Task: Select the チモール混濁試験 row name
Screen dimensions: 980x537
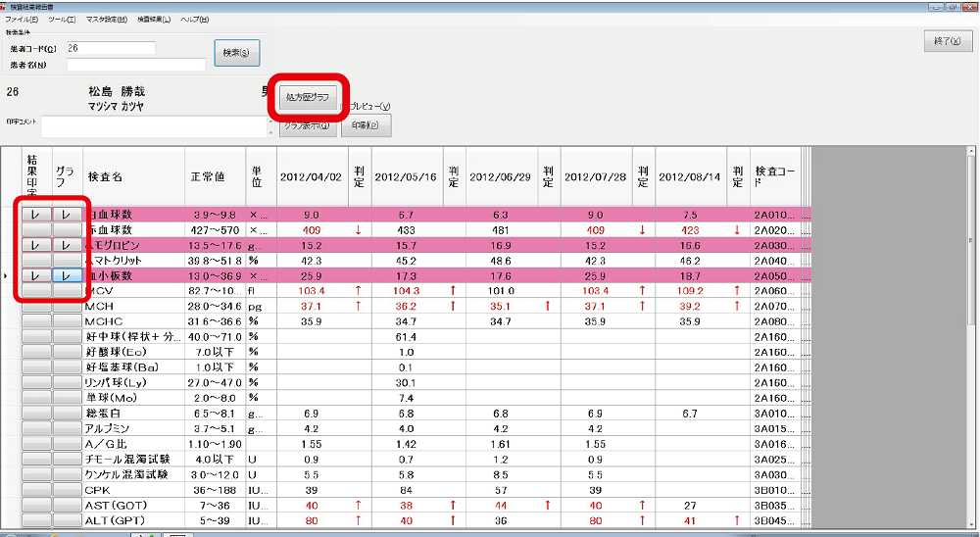Action: tap(133, 459)
